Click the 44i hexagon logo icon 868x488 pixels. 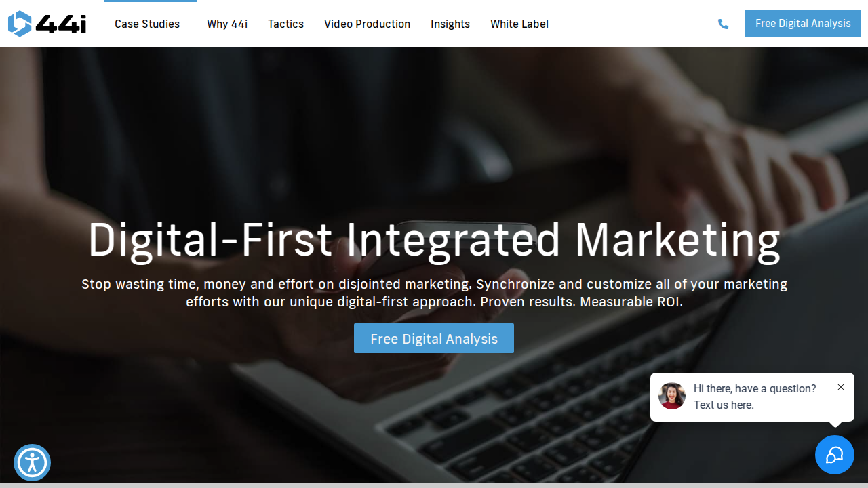20,24
